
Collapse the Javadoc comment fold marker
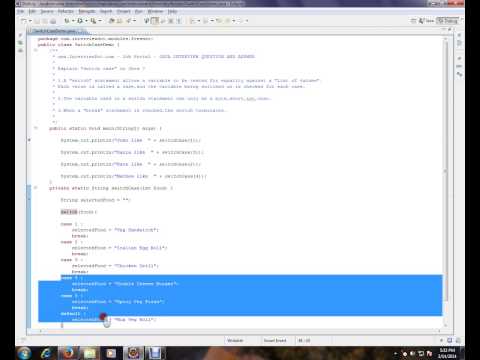[x=35, y=50]
